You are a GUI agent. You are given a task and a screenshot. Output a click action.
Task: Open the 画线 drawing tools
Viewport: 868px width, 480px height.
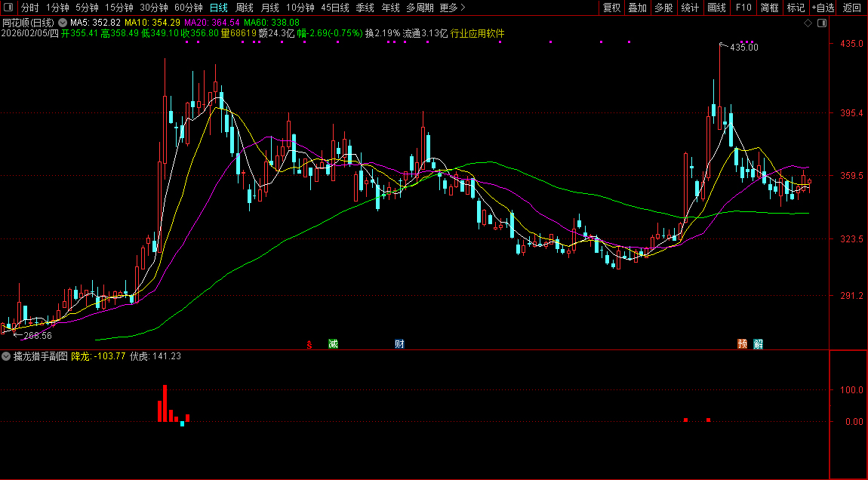click(716, 8)
